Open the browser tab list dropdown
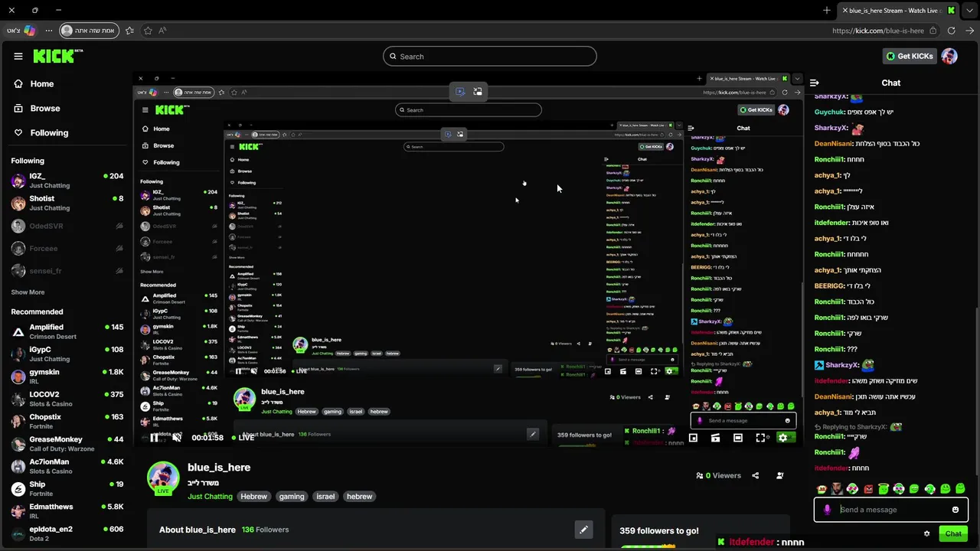 [x=969, y=10]
